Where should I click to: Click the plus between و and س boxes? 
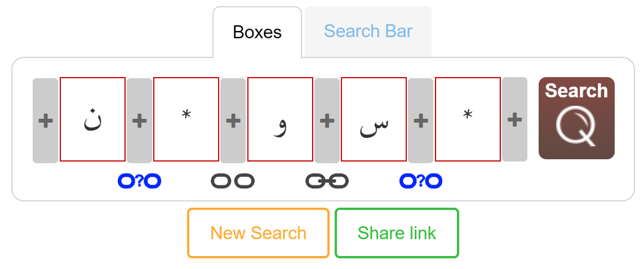(x=327, y=120)
